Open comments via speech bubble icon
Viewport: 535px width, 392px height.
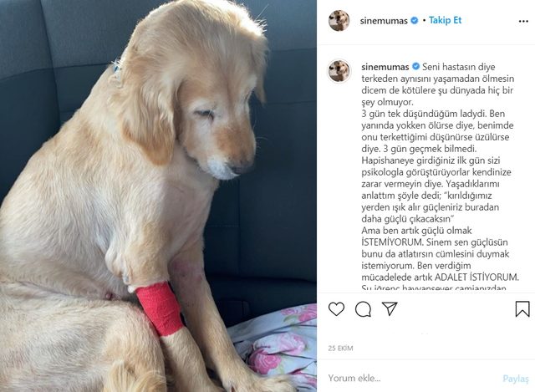click(363, 309)
